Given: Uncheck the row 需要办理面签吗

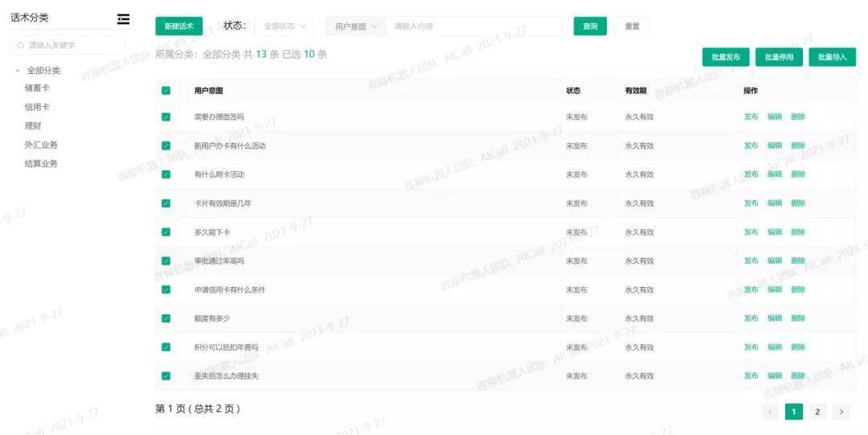Looking at the screenshot, I should pyautogui.click(x=166, y=117).
